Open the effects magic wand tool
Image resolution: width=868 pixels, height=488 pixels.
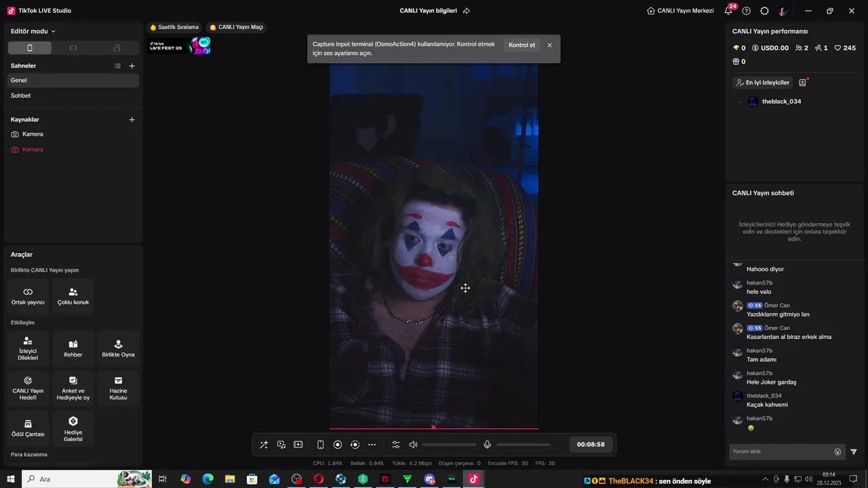[x=264, y=445]
